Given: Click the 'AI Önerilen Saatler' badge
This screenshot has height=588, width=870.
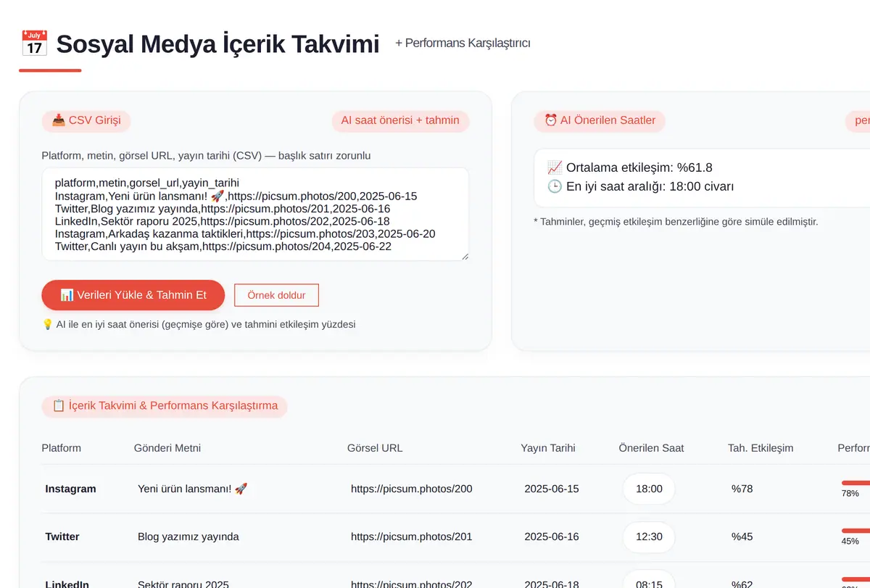Looking at the screenshot, I should coord(600,120).
